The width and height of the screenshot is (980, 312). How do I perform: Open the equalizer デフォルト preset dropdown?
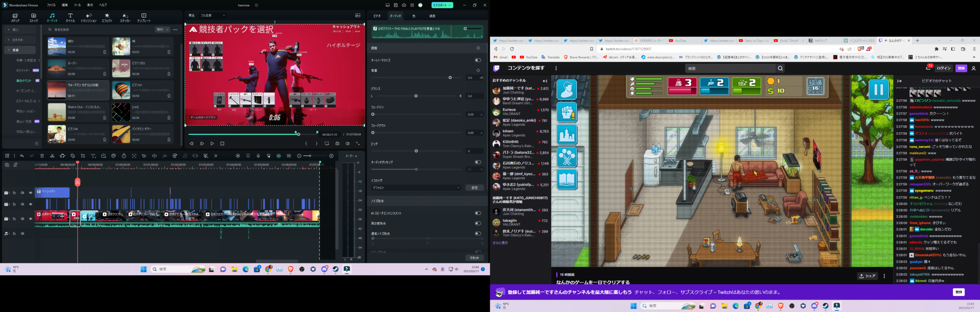coord(416,188)
